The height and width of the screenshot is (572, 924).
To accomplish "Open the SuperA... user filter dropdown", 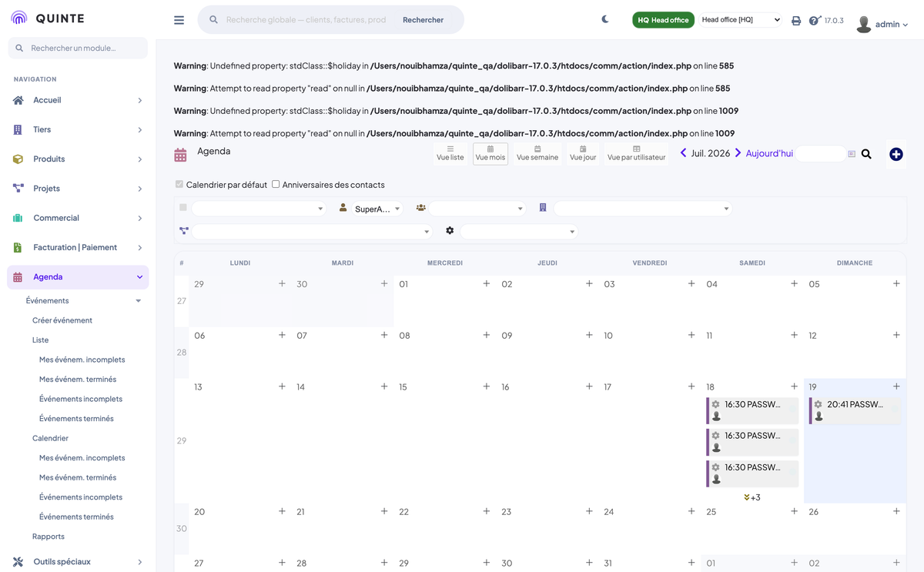I will click(377, 209).
